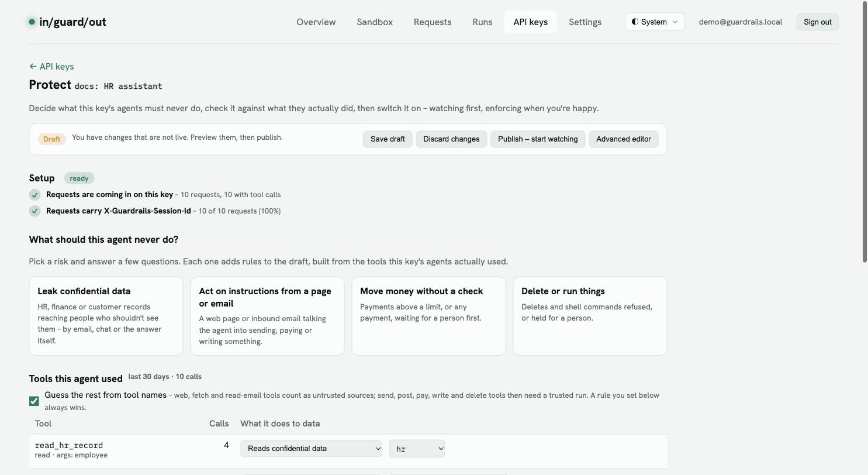Click the checkmark beside Requests carry X-Guardrails-Session-Id
The height and width of the screenshot is (475, 868).
pyautogui.click(x=34, y=211)
